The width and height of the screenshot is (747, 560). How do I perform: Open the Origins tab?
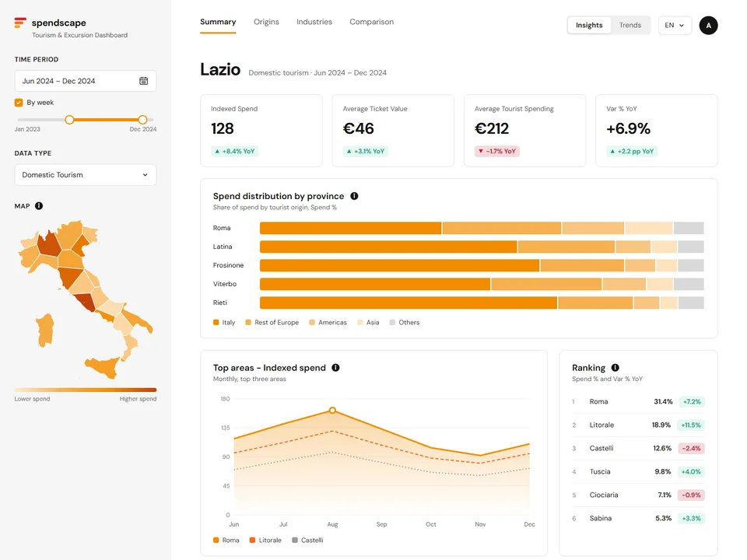(x=266, y=22)
